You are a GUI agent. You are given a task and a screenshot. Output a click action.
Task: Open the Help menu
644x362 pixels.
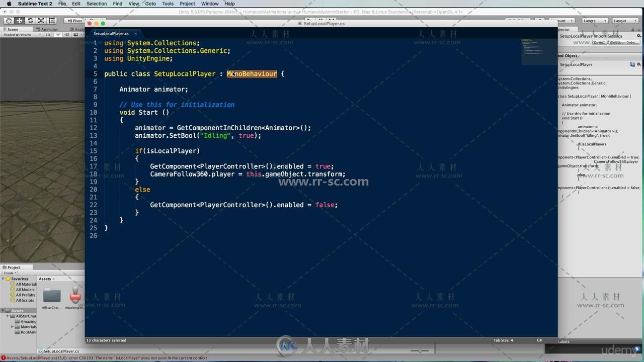click(x=229, y=4)
